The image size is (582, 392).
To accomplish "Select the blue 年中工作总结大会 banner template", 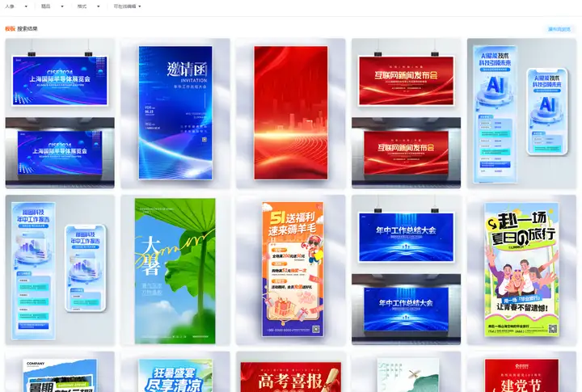I will point(406,270).
